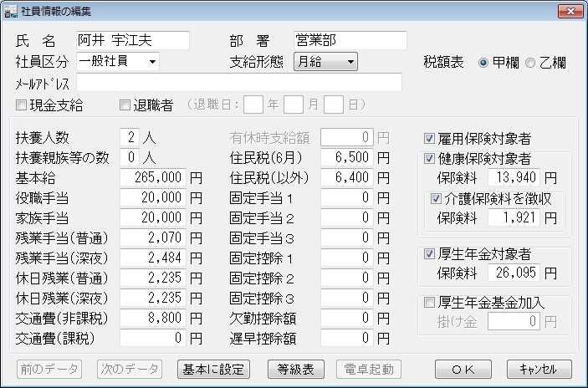The height and width of the screenshot is (388, 588).
Task: Click the 休日残業(深夜) amount field
Action: pyautogui.click(x=153, y=298)
